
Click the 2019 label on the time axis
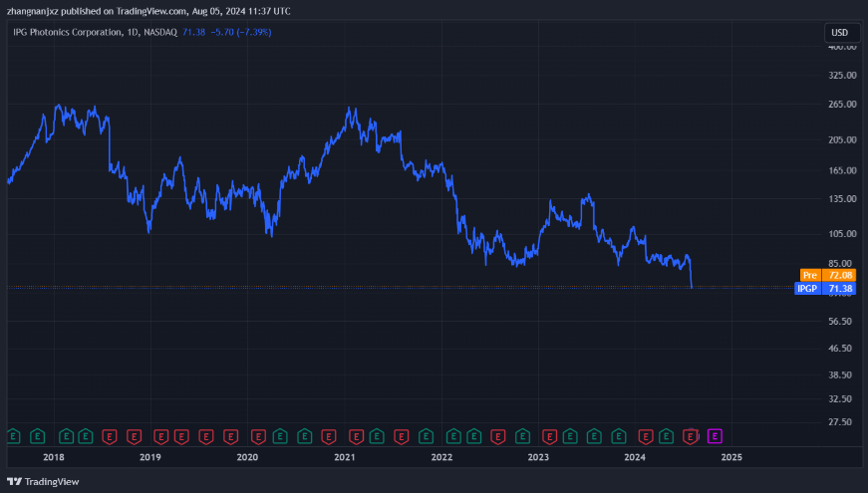click(x=150, y=457)
